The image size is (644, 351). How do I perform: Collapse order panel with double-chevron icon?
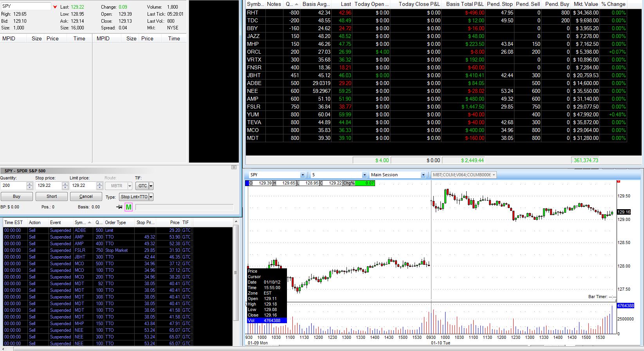coord(234,167)
